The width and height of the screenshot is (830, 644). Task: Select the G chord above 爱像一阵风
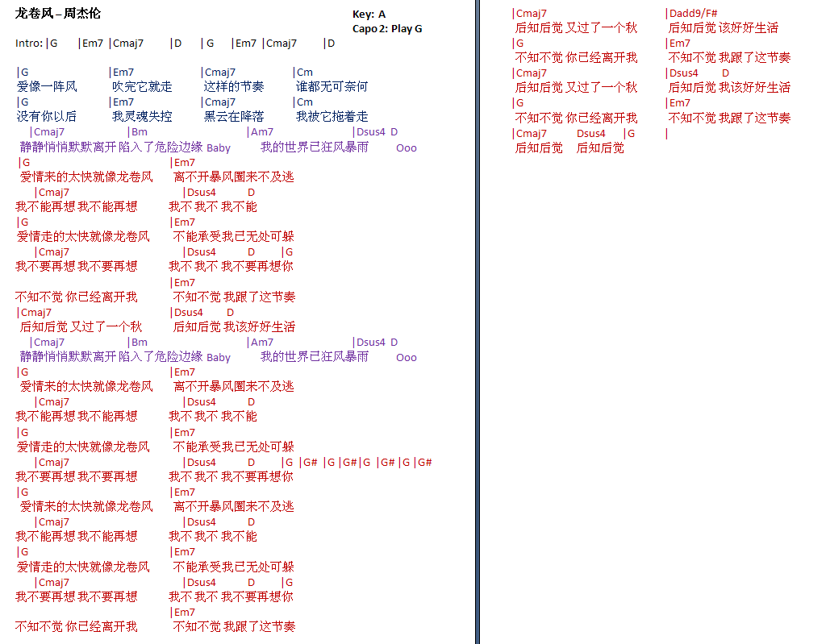click(x=24, y=73)
